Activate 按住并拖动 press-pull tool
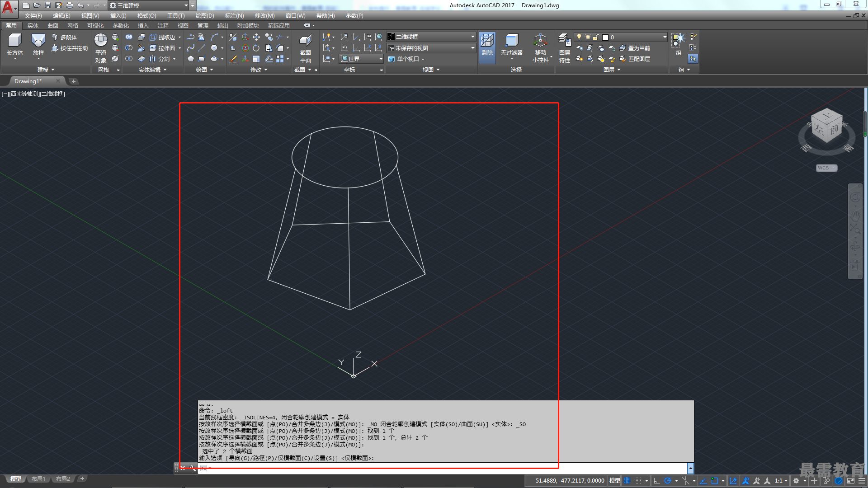Image resolution: width=868 pixels, height=488 pixels. click(70, 48)
